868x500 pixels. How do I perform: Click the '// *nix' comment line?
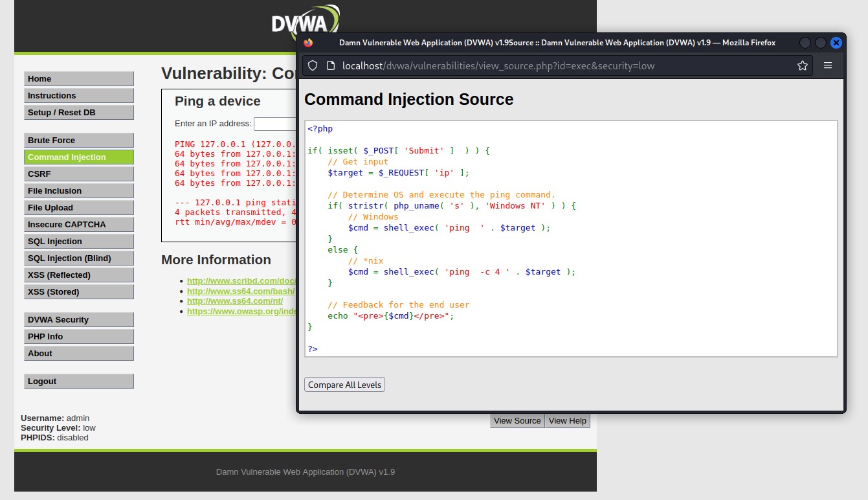pos(366,261)
